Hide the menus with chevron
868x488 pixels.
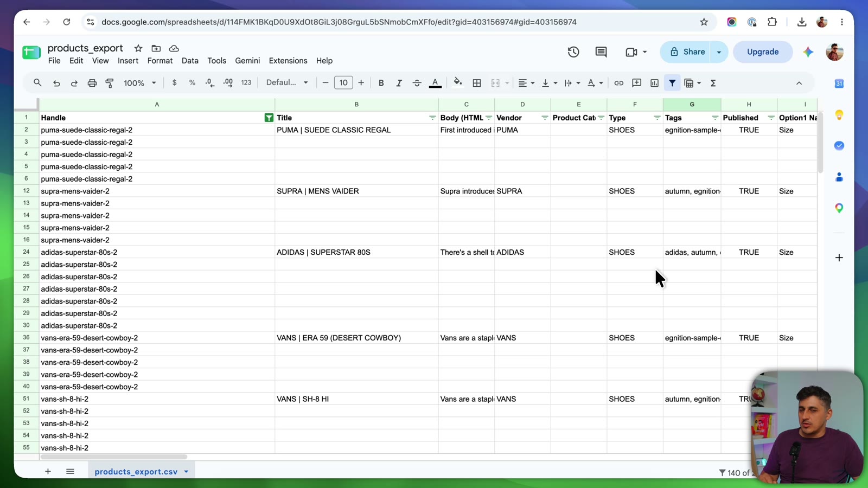(799, 83)
